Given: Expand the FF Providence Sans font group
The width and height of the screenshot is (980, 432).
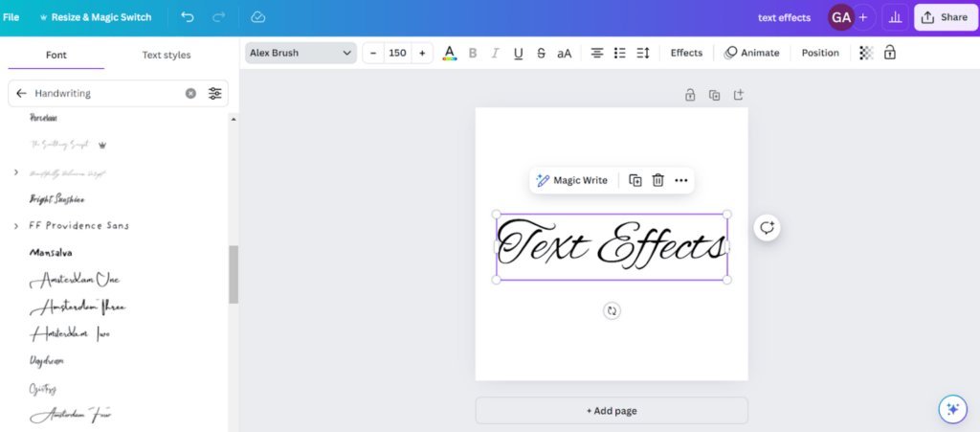Looking at the screenshot, I should pos(16,226).
